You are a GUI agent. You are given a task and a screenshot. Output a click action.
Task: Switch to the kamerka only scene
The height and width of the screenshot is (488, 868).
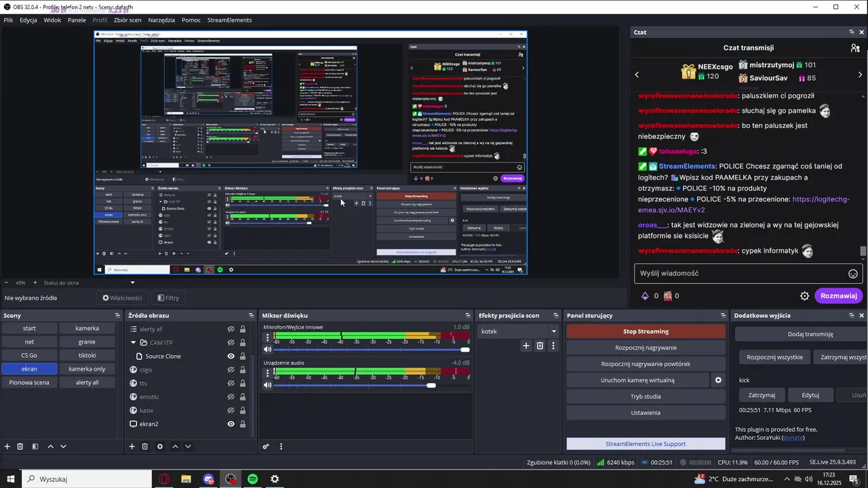(x=87, y=369)
